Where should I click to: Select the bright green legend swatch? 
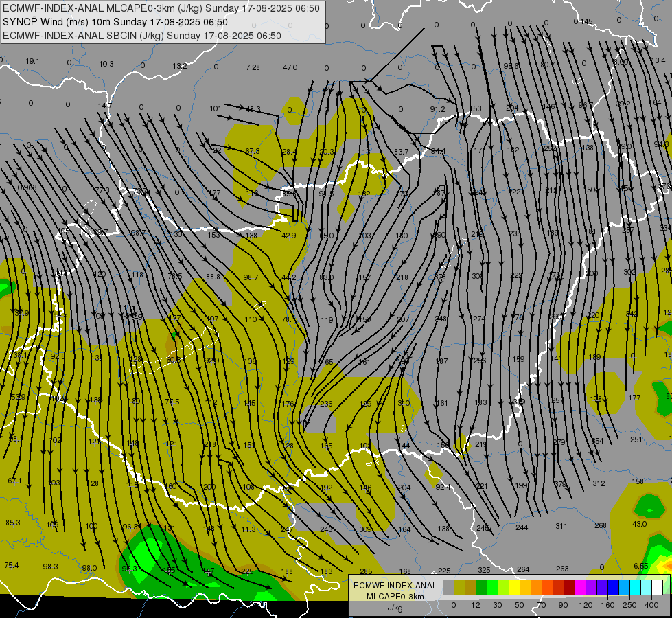[x=492, y=587]
